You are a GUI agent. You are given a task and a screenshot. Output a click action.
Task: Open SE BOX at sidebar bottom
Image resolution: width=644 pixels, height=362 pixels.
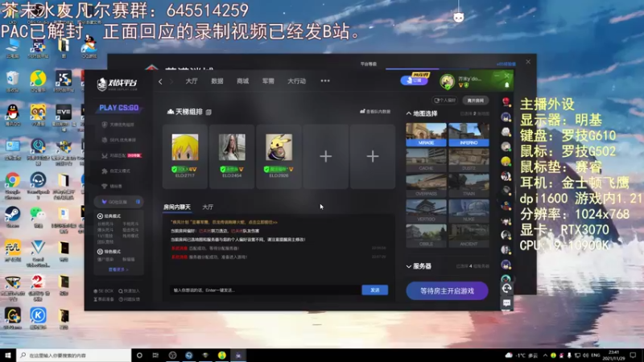click(x=104, y=291)
